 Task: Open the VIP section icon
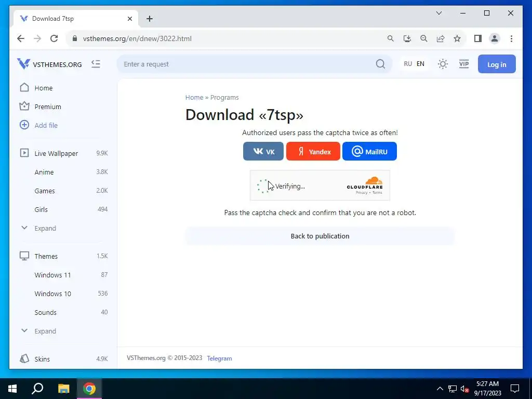tap(463, 64)
